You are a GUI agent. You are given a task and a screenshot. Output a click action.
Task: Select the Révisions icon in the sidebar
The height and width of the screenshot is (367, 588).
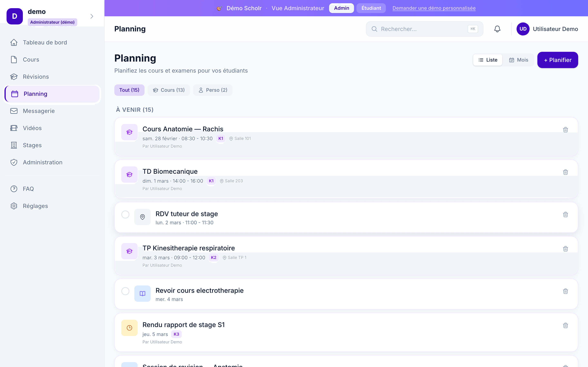click(x=14, y=76)
